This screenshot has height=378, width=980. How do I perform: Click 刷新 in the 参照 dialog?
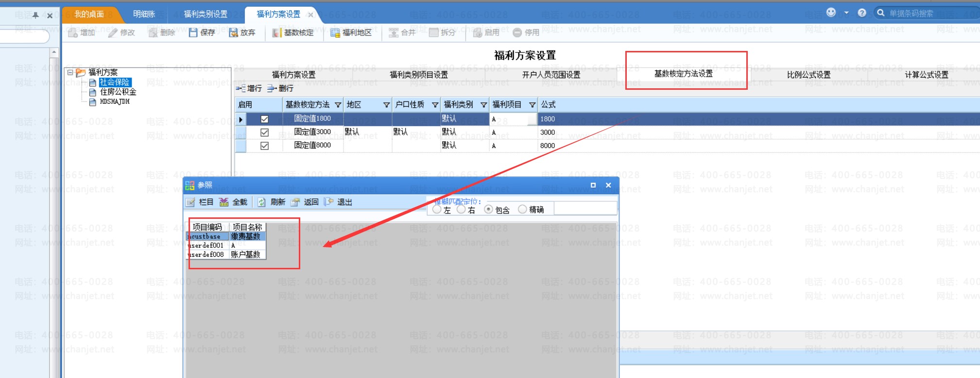pyautogui.click(x=262, y=202)
